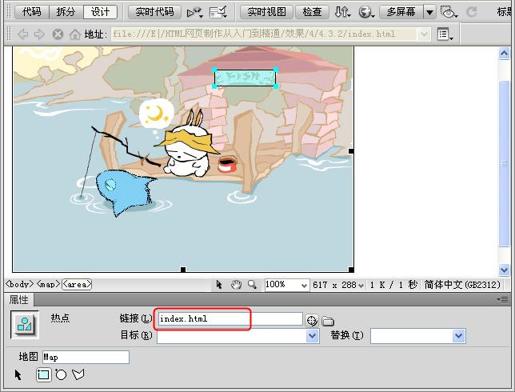
Task: Open the address history dropdown
Action: tap(424, 34)
